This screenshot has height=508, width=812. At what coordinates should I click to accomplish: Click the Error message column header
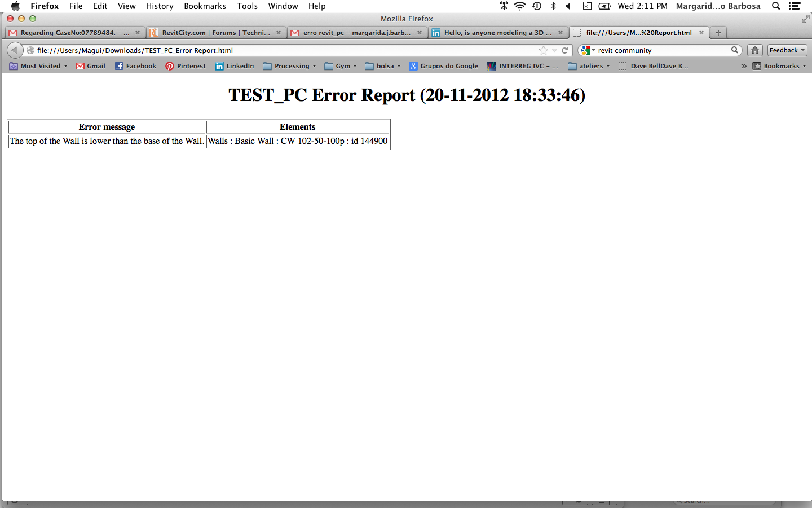[107, 127]
